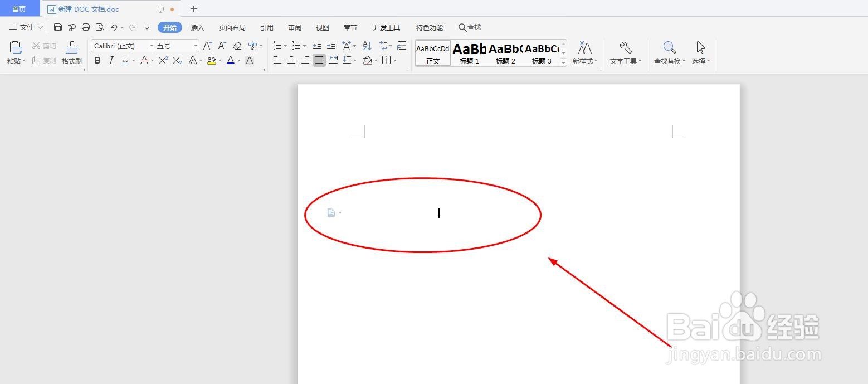Open the 页面布局 (Page Layout) tab
This screenshot has width=868, height=384.
[232, 27]
